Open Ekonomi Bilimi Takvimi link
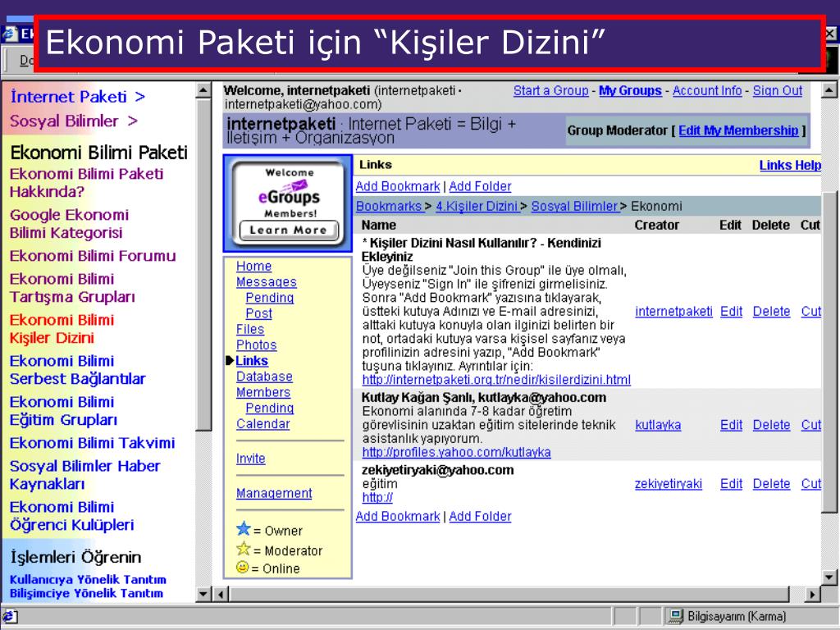The height and width of the screenshot is (630, 840). click(92, 443)
